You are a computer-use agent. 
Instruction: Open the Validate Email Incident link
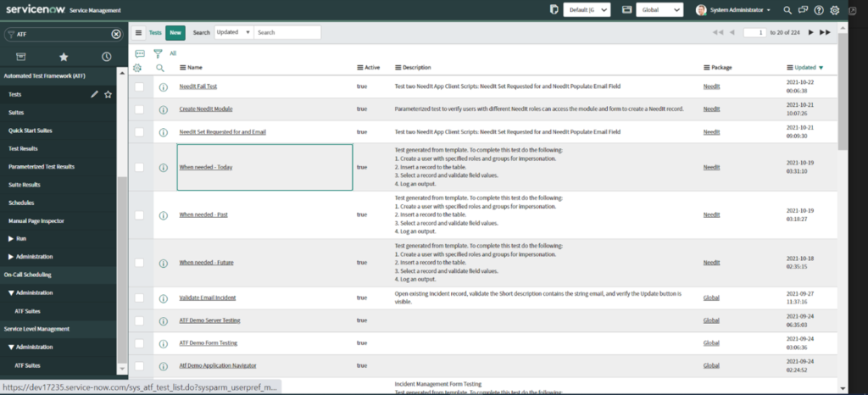208,298
